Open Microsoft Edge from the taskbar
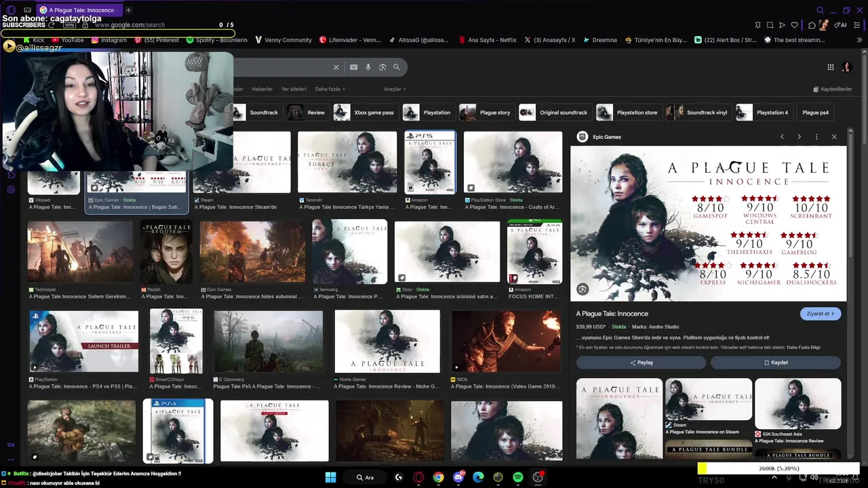The width and height of the screenshot is (868, 488). 478,477
